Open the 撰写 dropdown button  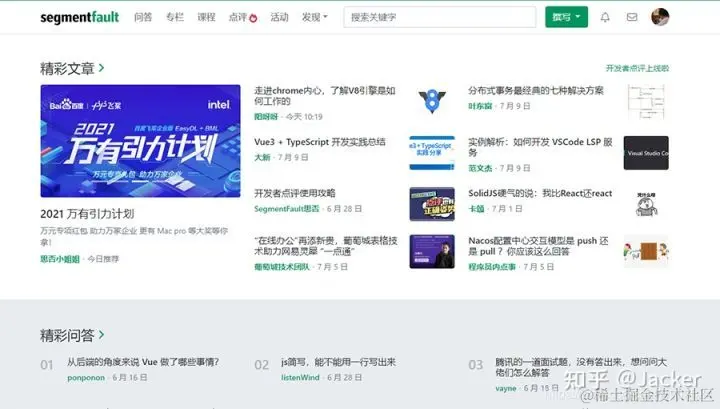click(566, 17)
